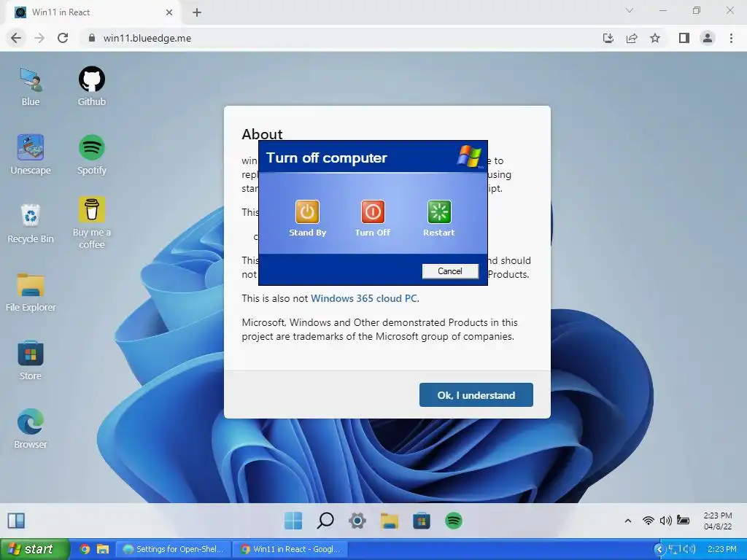
Task: Click the WiFi icon in Win11 tray
Action: pos(648,521)
